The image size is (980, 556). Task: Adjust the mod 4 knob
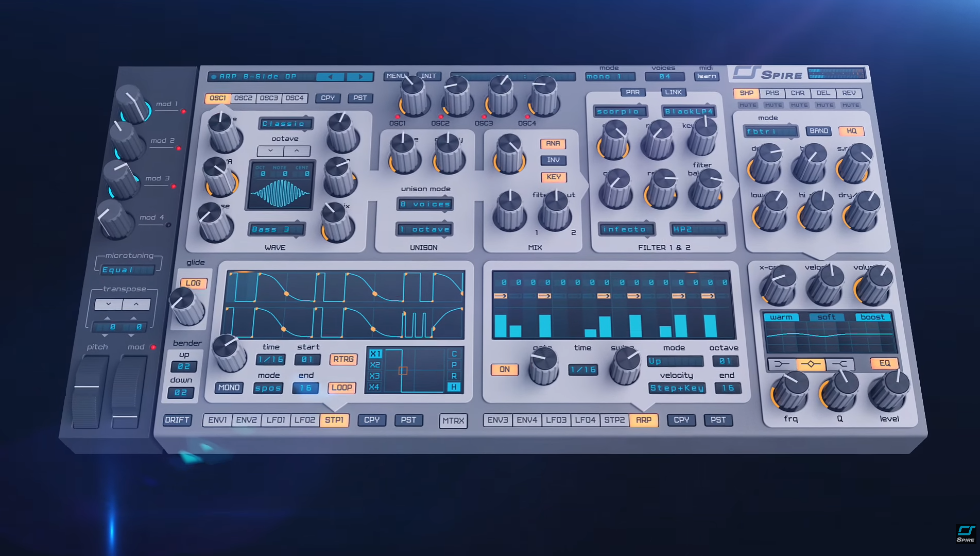point(115,220)
